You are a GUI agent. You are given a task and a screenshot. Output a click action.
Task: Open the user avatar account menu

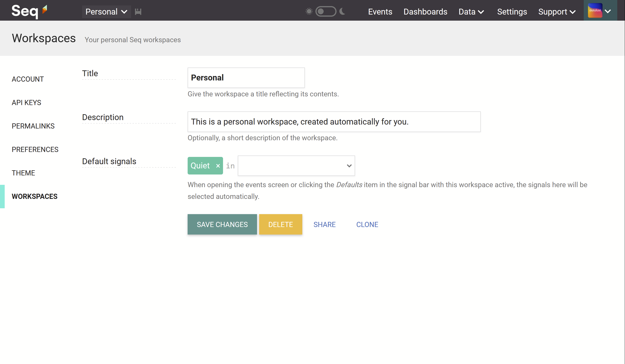[x=600, y=10]
